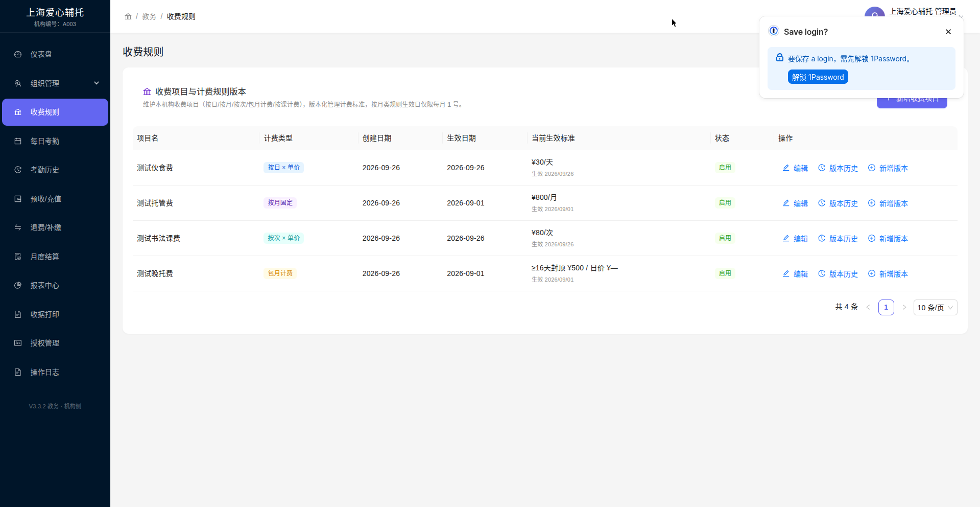Viewport: 980px width, 507px height.
Task: Click version history clock icon for 测试托管费
Action: pyautogui.click(x=822, y=203)
